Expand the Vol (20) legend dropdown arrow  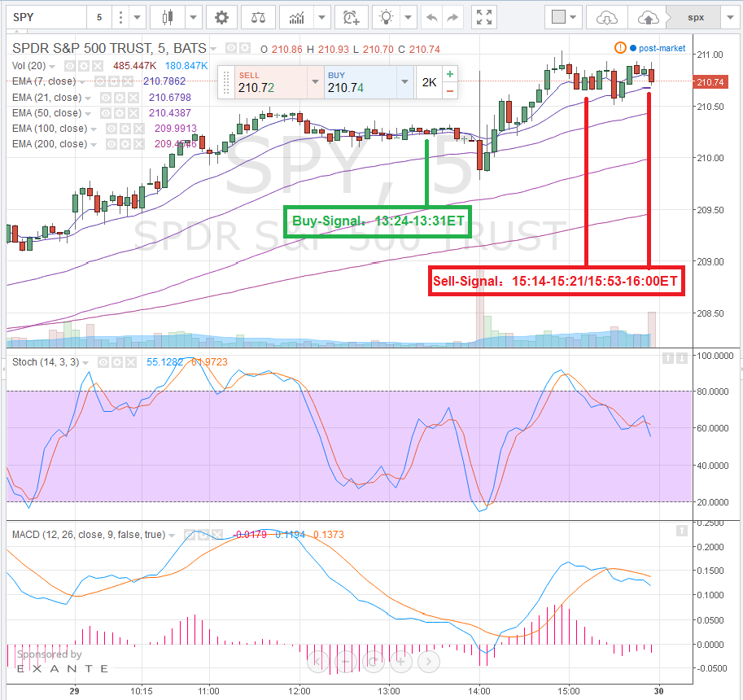tap(52, 67)
